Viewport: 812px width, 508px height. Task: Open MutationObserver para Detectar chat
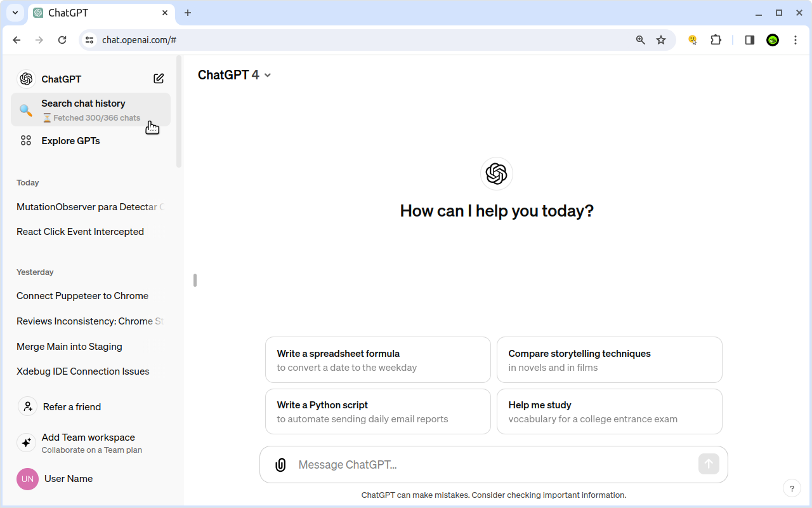click(91, 207)
